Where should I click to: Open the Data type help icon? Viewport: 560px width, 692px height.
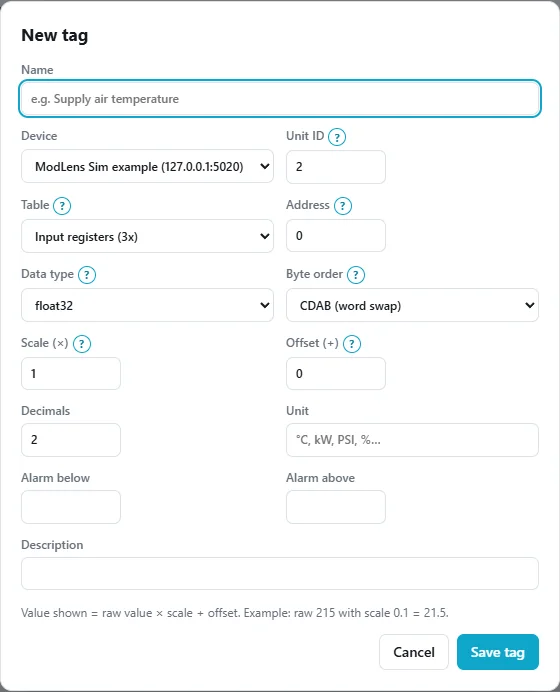(87, 275)
